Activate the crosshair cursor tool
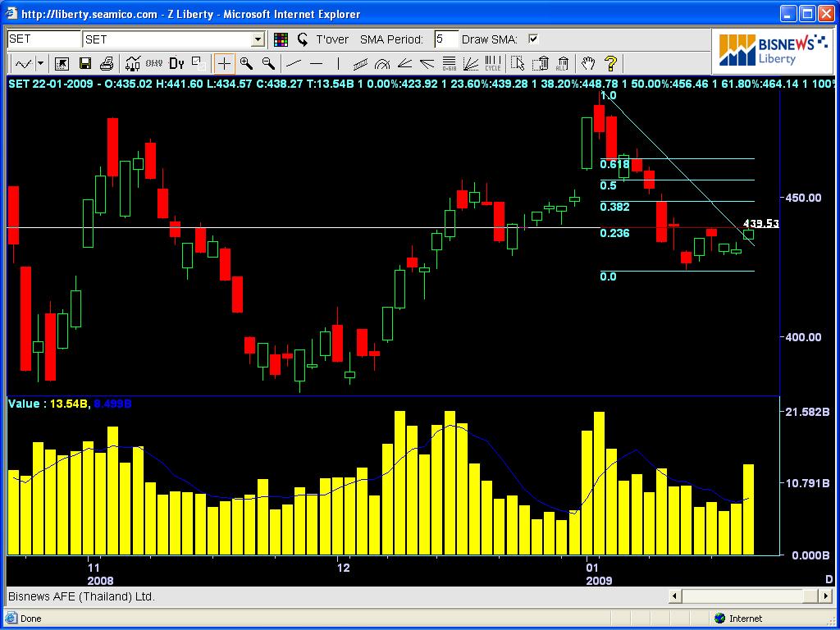 point(224,64)
